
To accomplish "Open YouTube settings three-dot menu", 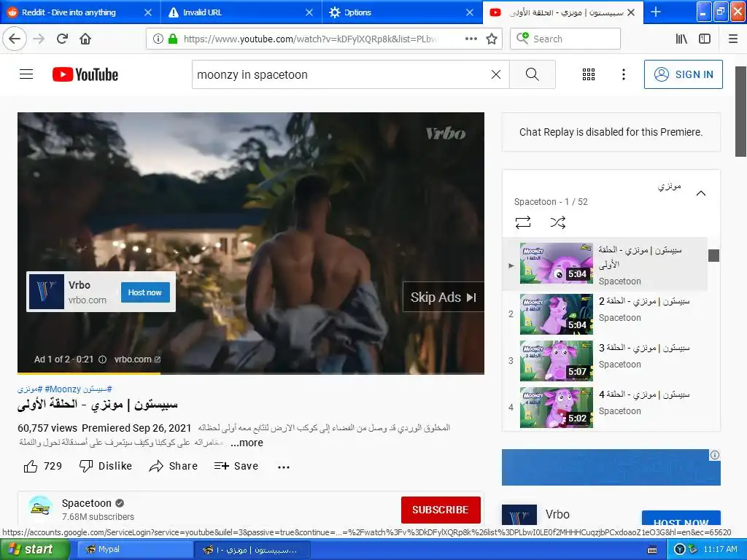I will [624, 74].
